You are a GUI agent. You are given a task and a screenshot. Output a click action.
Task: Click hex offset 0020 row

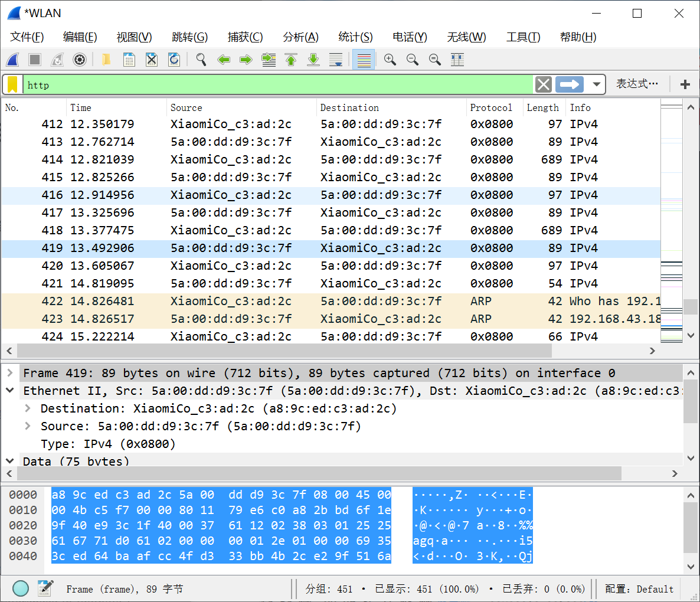(x=23, y=525)
